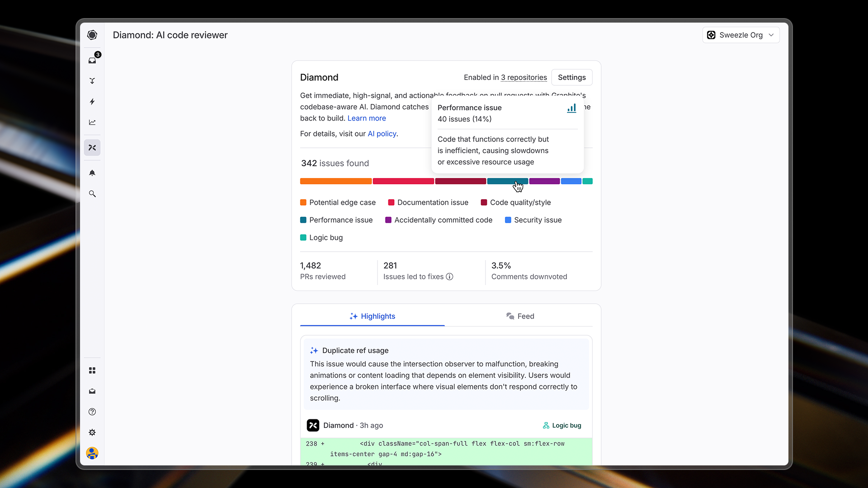Switch to the Feed tab
The width and height of the screenshot is (868, 488).
click(520, 316)
